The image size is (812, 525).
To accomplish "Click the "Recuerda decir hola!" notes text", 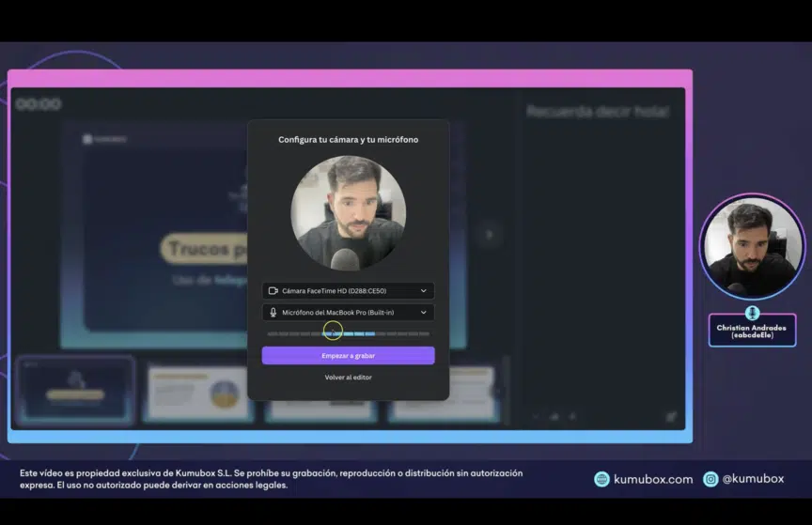I will click(x=598, y=112).
